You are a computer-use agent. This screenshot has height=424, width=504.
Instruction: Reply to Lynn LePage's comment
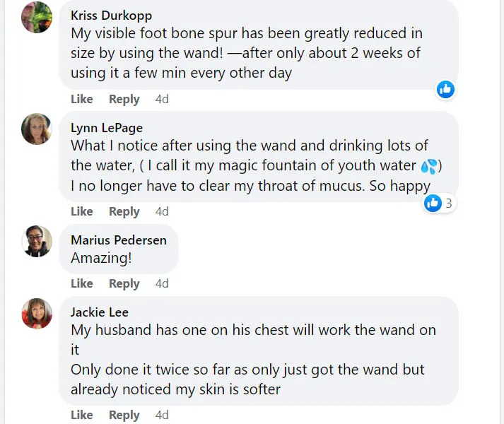(124, 211)
